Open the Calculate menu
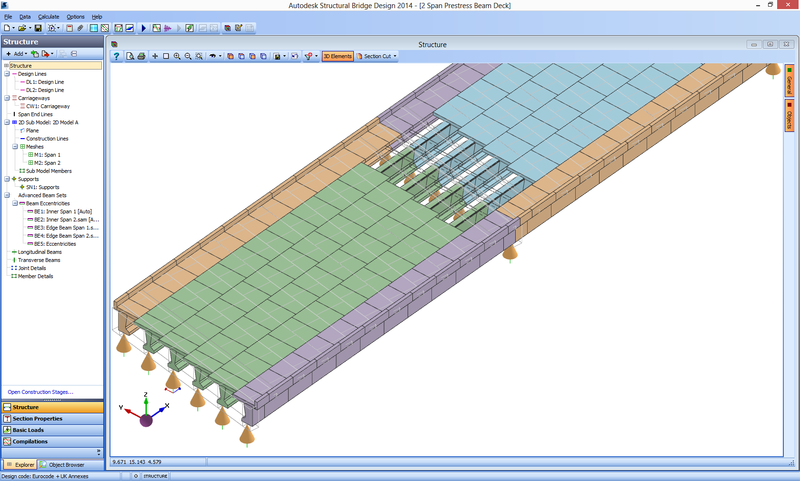The width and height of the screenshot is (800, 481). click(x=49, y=17)
